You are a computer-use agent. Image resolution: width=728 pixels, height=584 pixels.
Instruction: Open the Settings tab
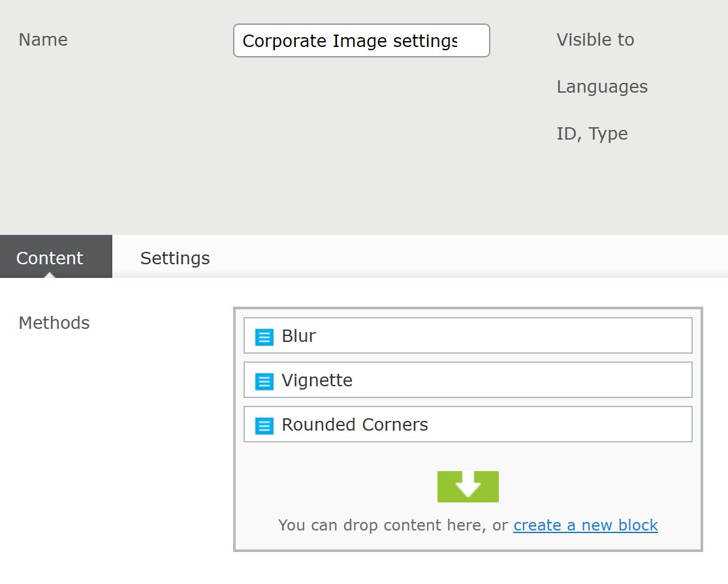click(175, 258)
